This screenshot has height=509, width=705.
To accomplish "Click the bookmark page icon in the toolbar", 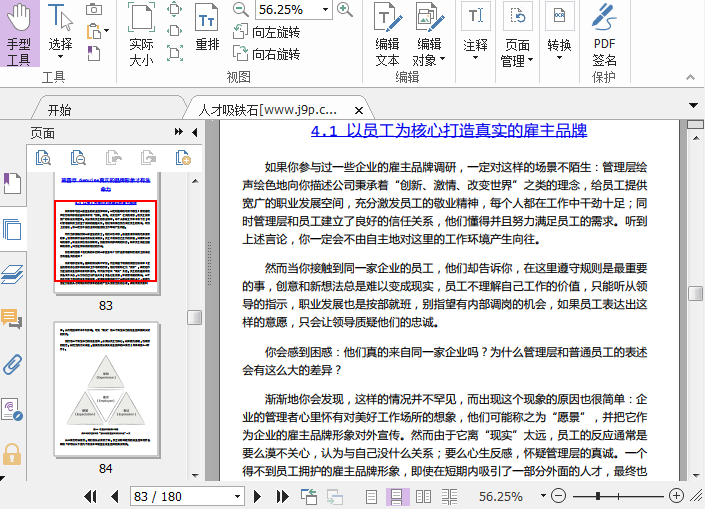I will click(x=94, y=54).
